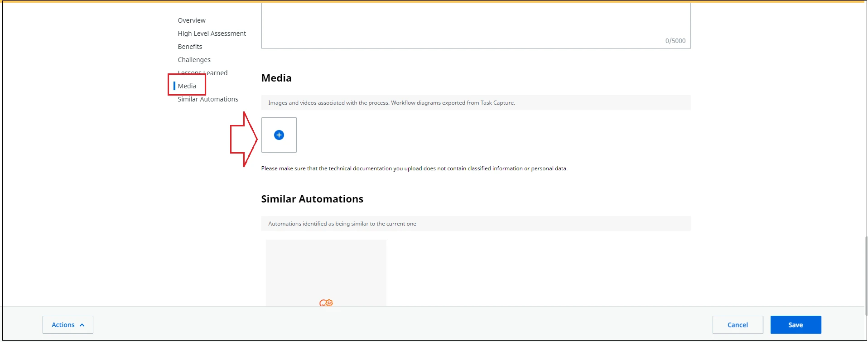Viewport: 868px width, 342px height.
Task: Click the Media section heading
Action: coord(276,78)
